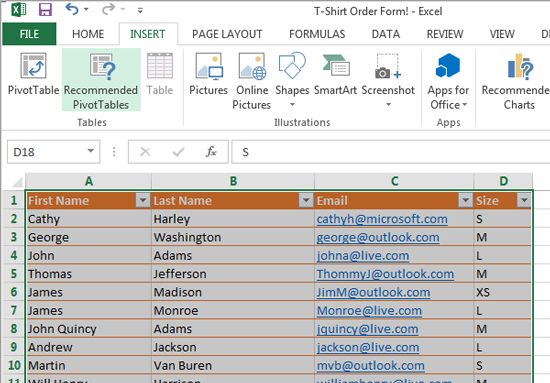This screenshot has width=550, height=383.
Task: Switch to the DATA tab
Action: pyautogui.click(x=386, y=34)
